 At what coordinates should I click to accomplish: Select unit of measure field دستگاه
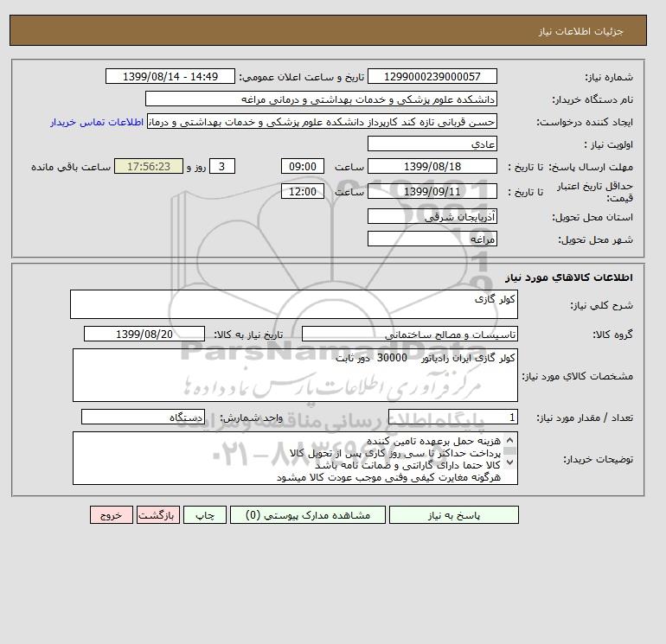point(143,418)
